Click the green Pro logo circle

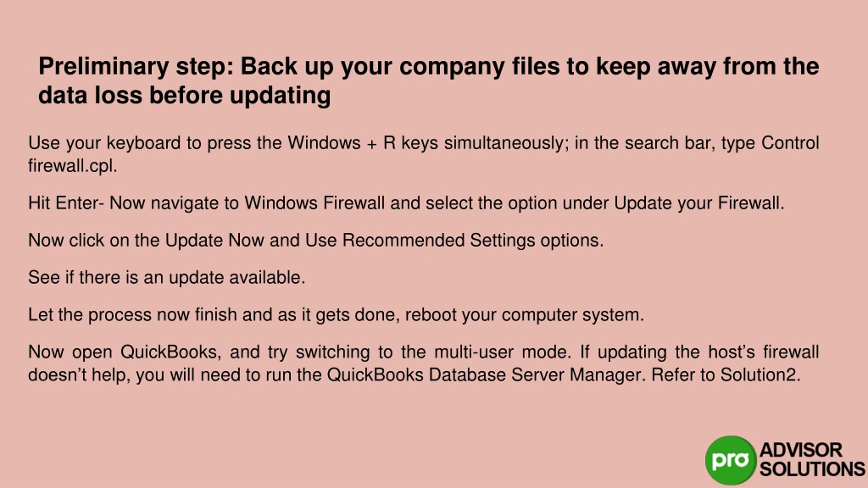click(x=730, y=460)
